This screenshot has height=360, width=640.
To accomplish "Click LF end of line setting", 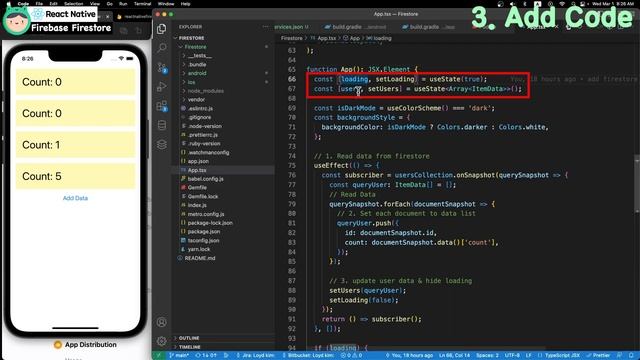I will point(529,356).
